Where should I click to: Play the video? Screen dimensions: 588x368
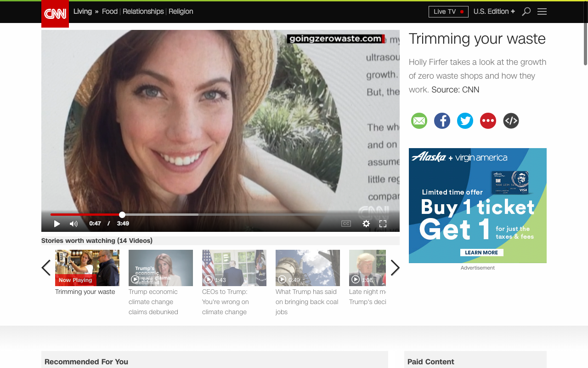pos(57,224)
